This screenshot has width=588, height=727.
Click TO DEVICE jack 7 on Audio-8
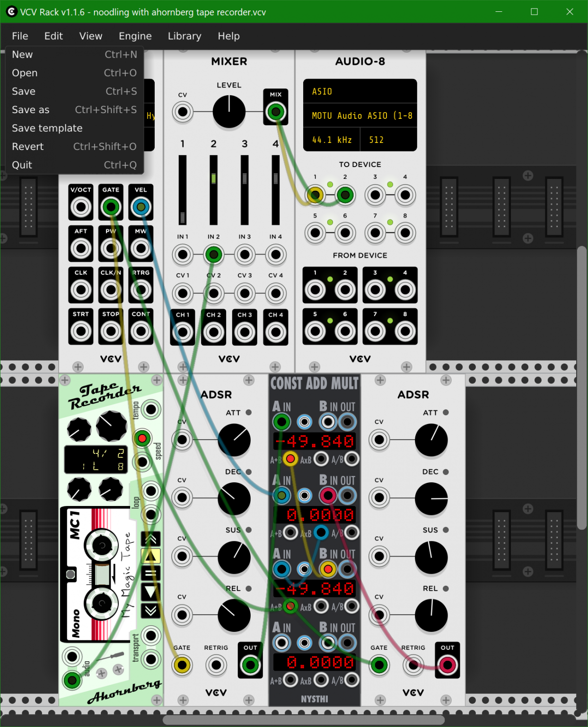tap(375, 233)
